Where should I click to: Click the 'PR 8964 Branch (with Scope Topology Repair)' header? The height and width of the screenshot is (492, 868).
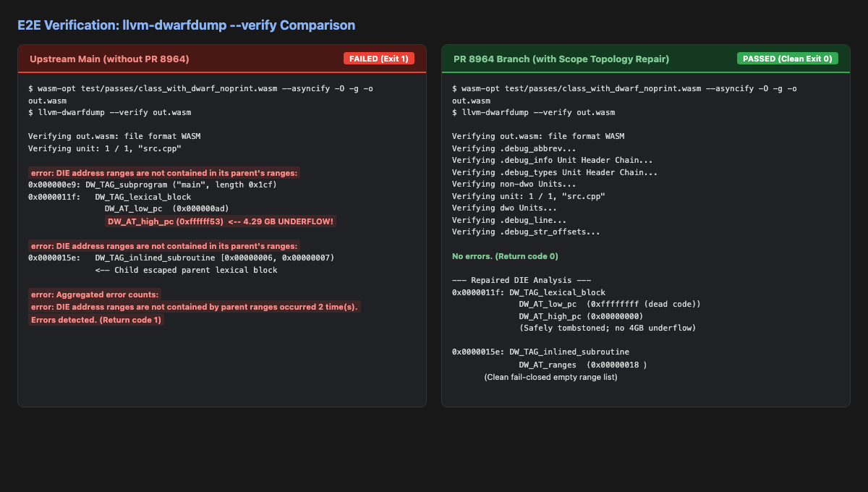561,59
